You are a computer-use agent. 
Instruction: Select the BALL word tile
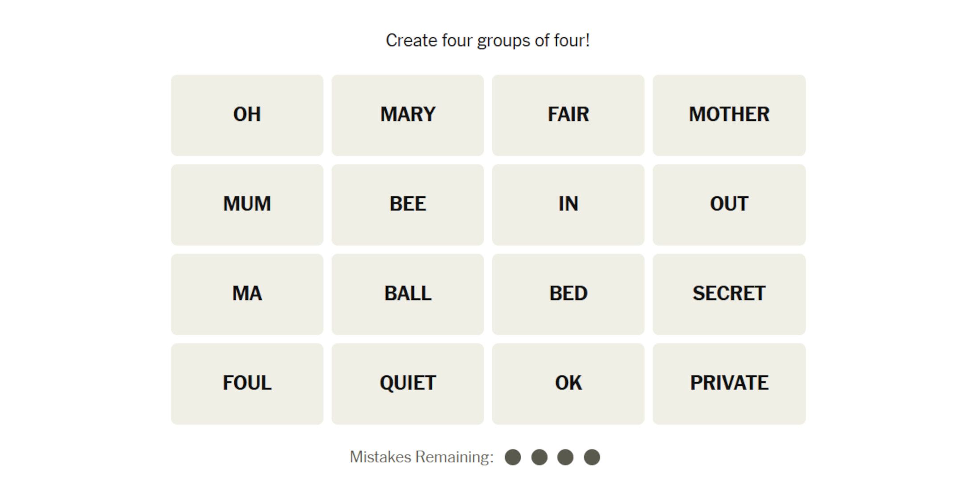pyautogui.click(x=408, y=294)
